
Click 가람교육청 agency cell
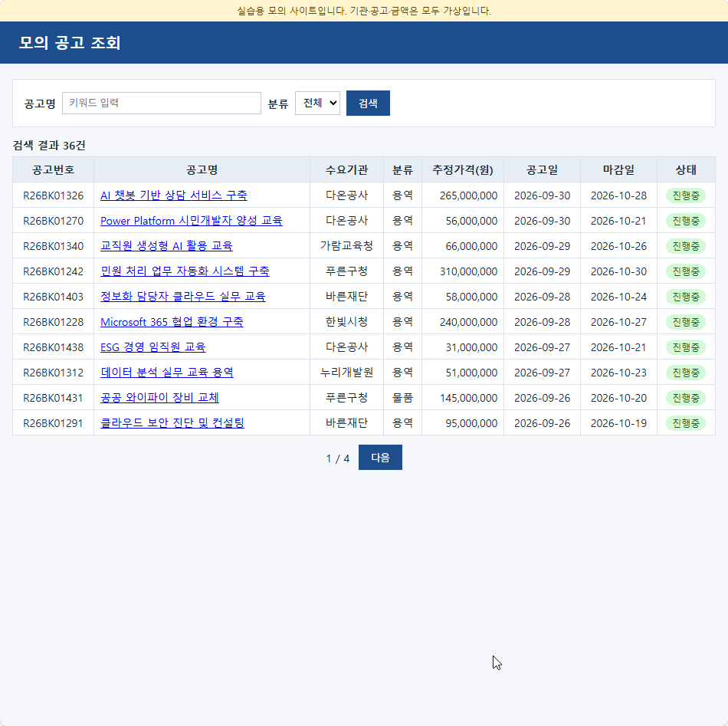347,246
